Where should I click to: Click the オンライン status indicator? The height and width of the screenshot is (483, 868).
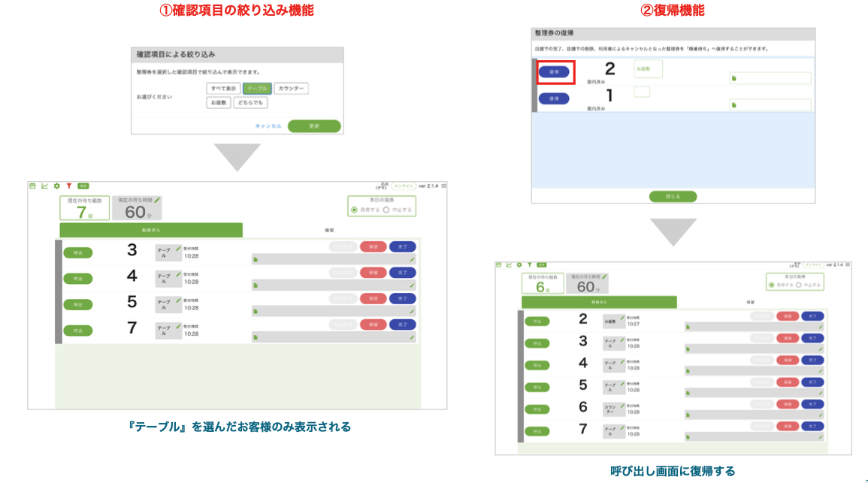404,186
